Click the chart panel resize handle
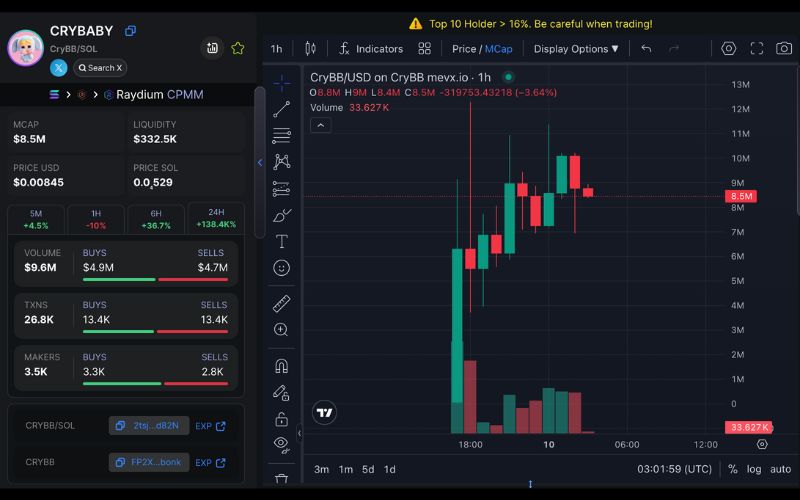 coord(531,484)
